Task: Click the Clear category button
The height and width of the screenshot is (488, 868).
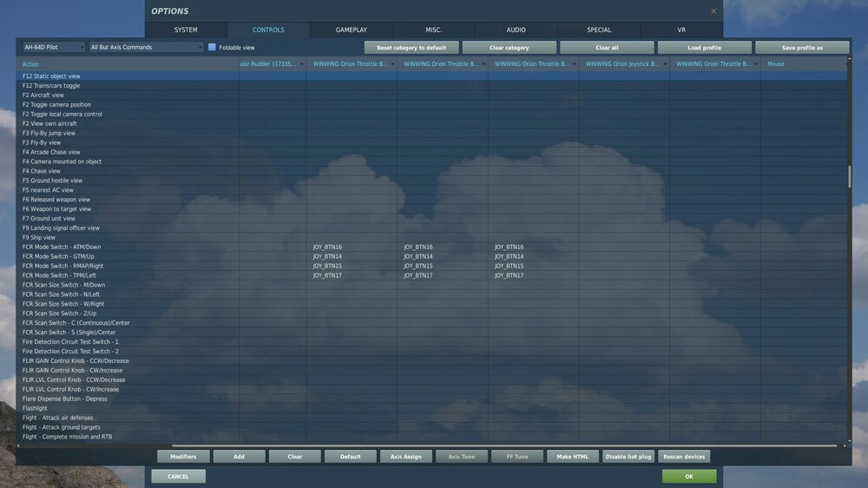Action: coord(510,48)
